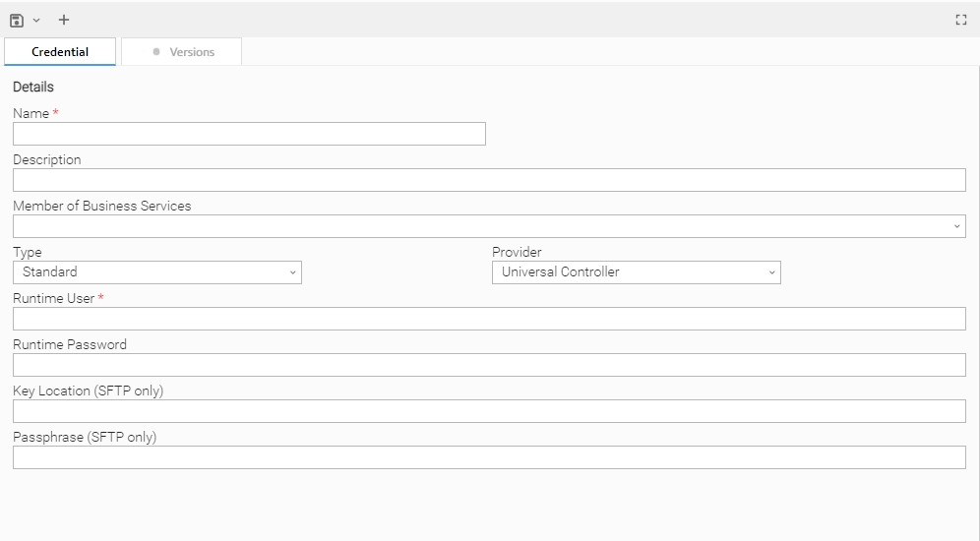
Task: Click into the Name field
Action: [249, 134]
